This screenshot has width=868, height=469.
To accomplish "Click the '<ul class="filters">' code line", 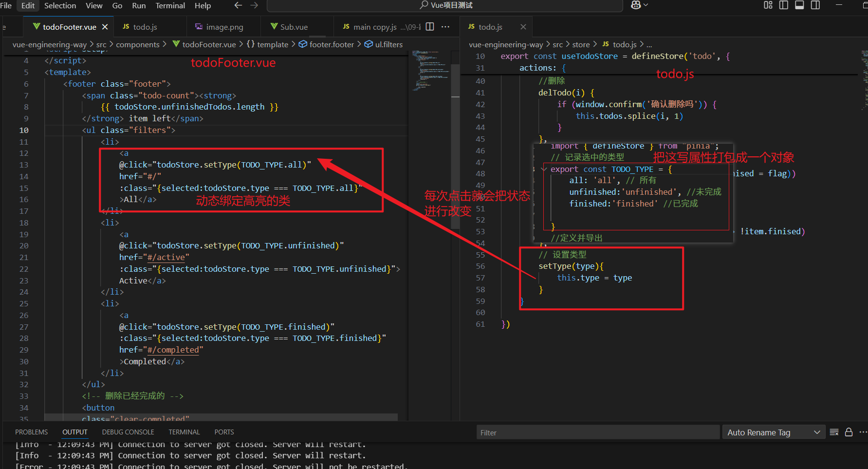I will pos(129,130).
